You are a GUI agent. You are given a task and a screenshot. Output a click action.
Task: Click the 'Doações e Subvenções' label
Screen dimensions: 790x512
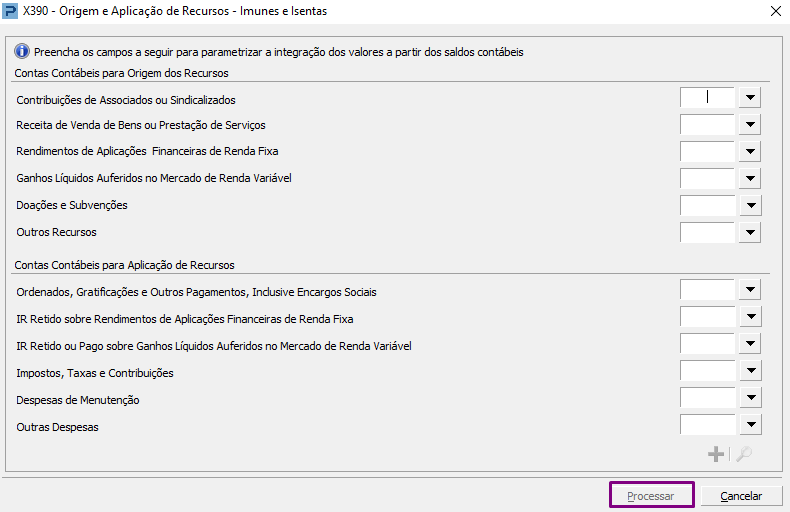tap(72, 205)
